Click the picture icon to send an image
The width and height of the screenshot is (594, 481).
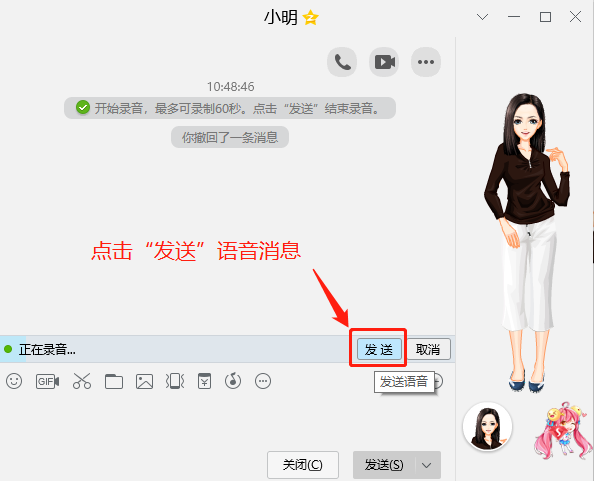coord(144,381)
